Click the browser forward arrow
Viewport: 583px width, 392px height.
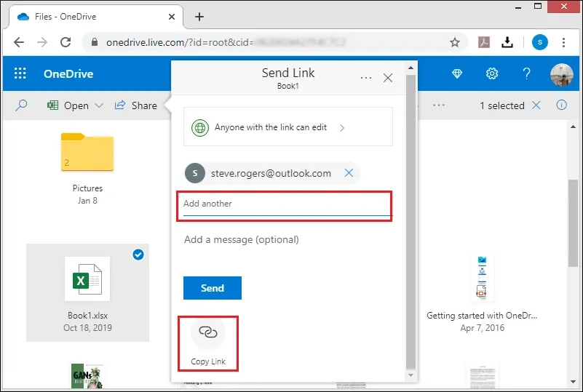[42, 42]
